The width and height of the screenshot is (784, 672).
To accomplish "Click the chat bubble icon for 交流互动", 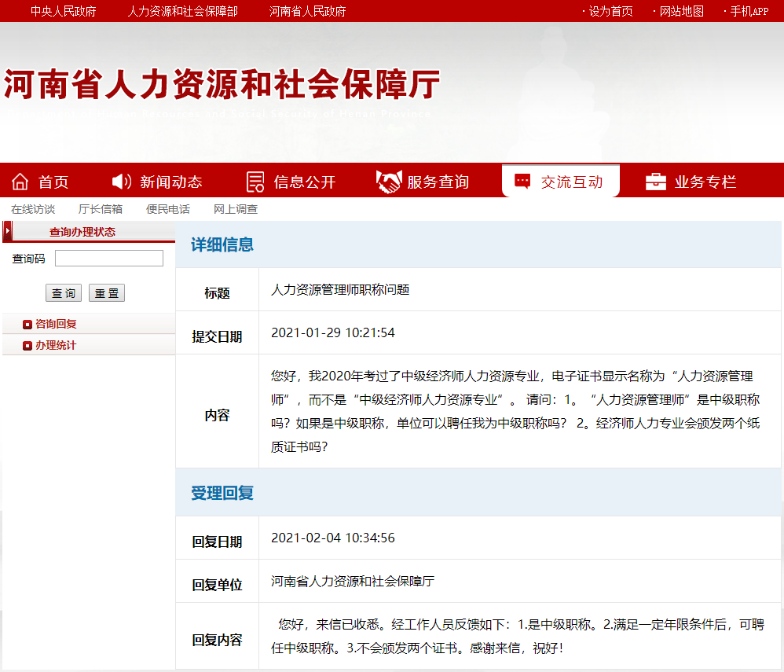I will point(522,182).
